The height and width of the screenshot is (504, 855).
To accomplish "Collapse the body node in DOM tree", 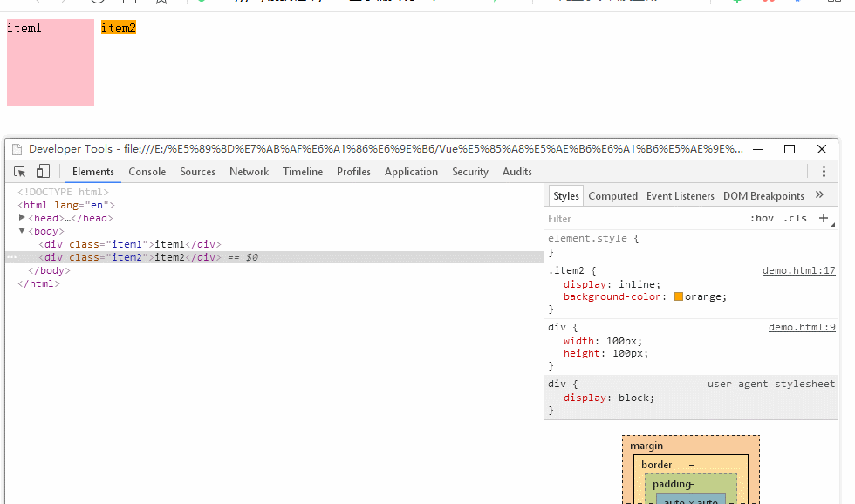I will (x=22, y=230).
